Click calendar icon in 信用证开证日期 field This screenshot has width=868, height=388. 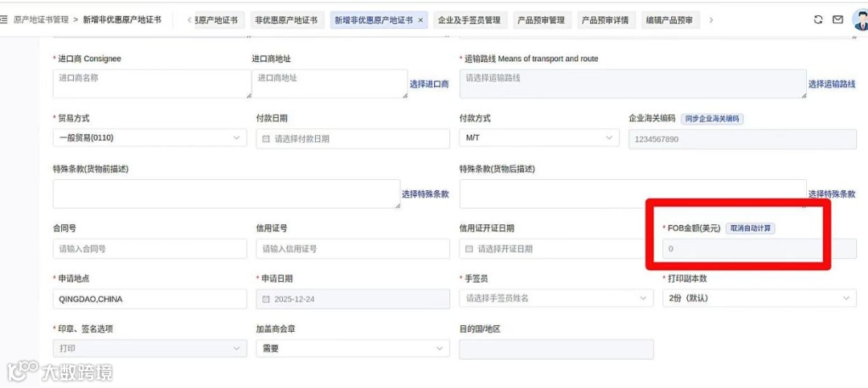click(469, 249)
